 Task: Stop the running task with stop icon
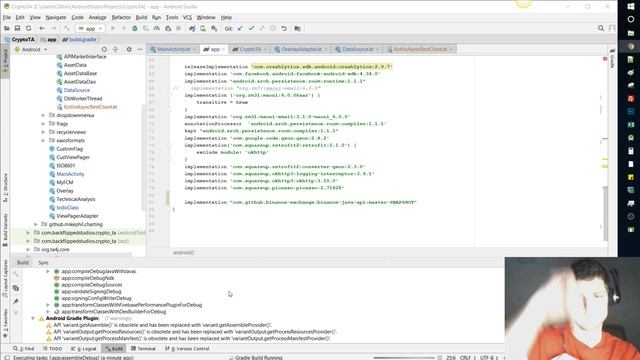pos(178,28)
